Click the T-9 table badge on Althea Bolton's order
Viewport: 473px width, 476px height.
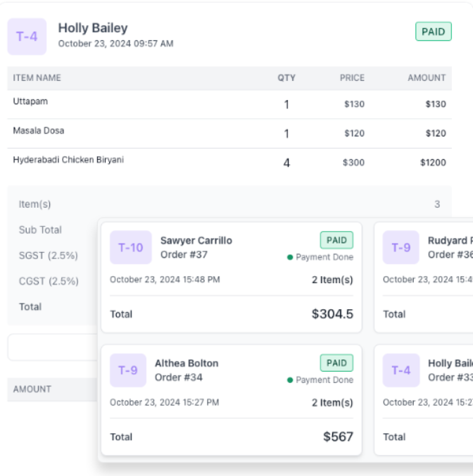(x=127, y=370)
